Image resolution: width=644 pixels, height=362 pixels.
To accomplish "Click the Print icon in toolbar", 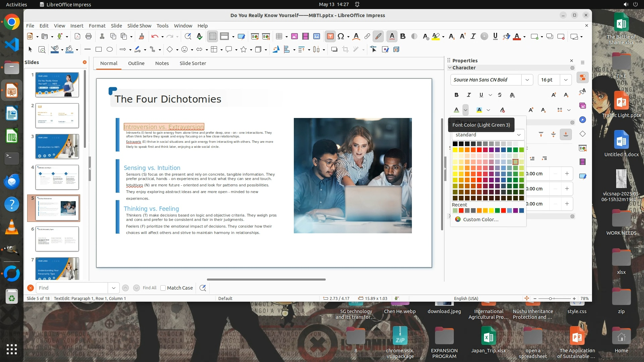I will click(89, 37).
